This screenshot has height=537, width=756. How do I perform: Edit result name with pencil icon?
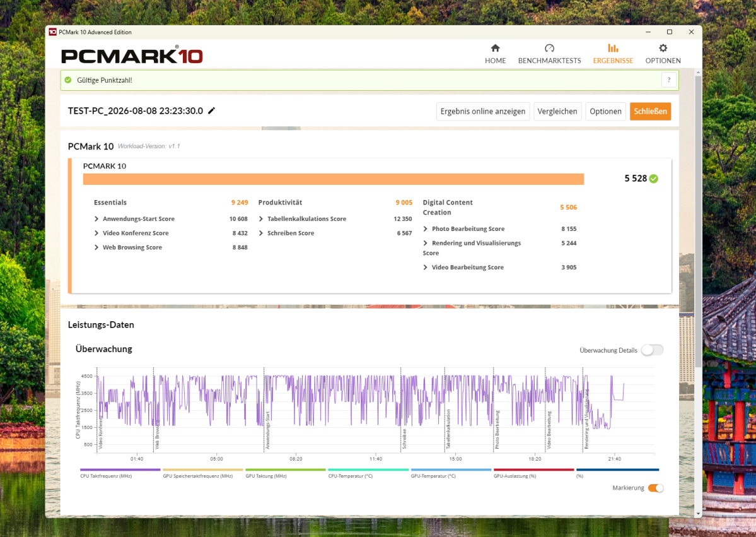[x=211, y=110]
